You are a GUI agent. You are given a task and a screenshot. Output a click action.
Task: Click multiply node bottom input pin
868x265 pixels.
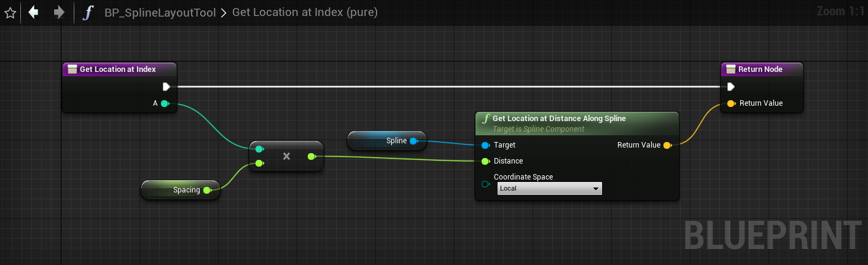click(259, 163)
